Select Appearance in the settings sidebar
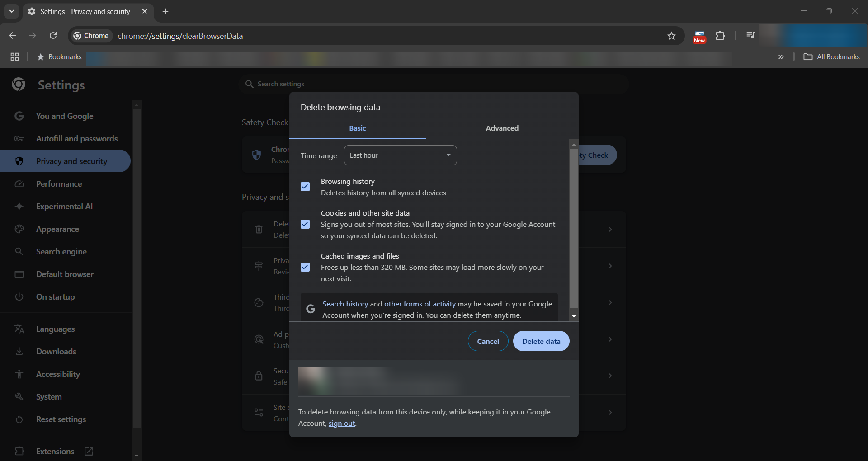 coord(66,229)
